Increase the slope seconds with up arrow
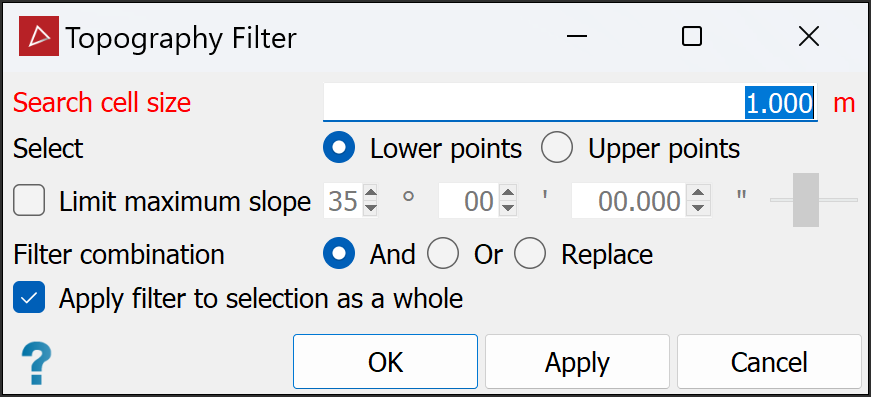The width and height of the screenshot is (871, 397). pos(702,194)
